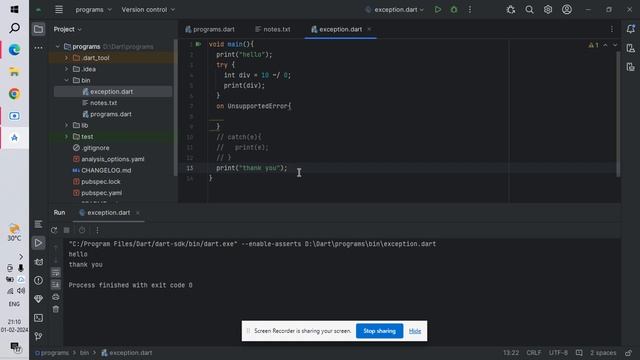Image resolution: width=640 pixels, height=360 pixels.
Task: Open the Version control dropdown
Action: (x=148, y=9)
